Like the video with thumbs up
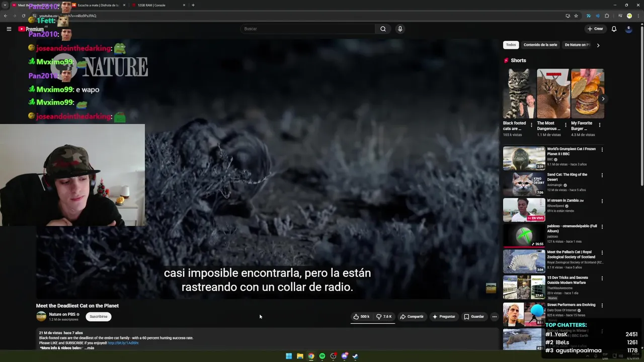644x362 pixels. (x=361, y=317)
